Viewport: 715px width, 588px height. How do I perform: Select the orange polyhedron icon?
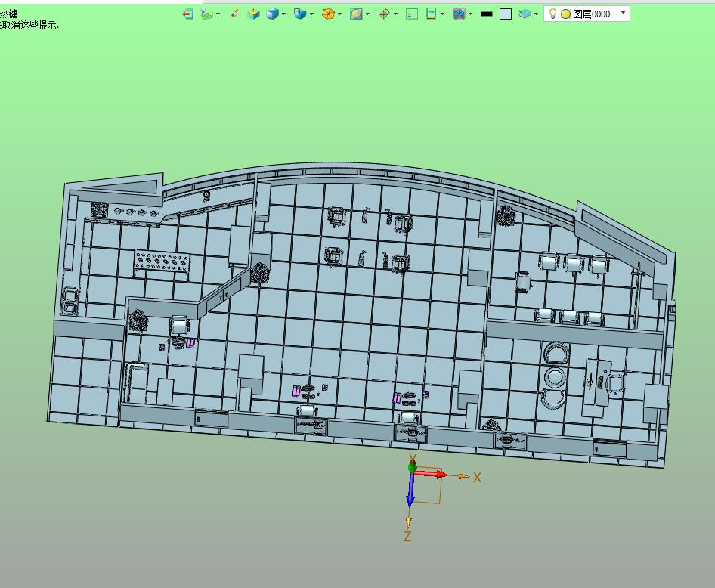coord(328,14)
